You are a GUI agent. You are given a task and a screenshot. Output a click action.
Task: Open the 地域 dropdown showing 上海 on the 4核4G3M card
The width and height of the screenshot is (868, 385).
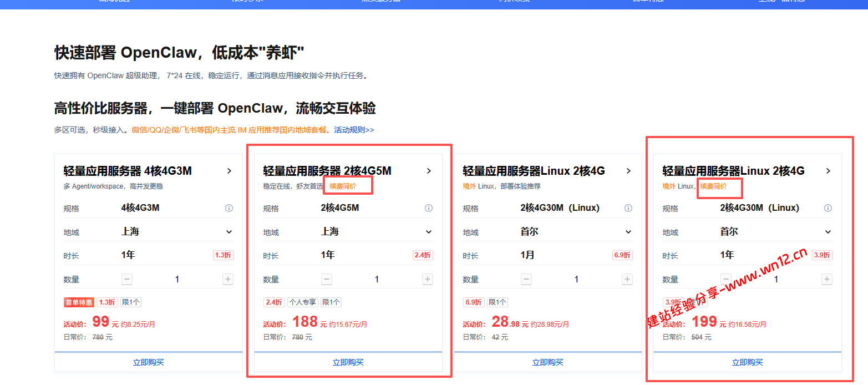coord(229,231)
